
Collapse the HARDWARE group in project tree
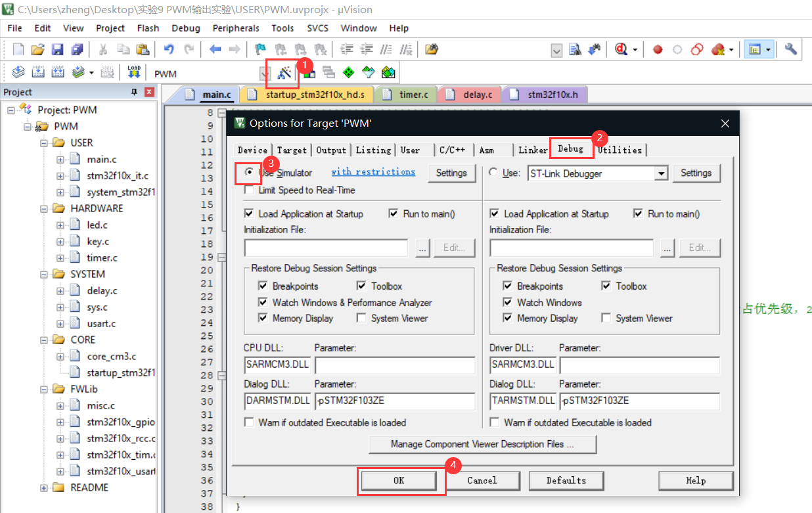[43, 208]
